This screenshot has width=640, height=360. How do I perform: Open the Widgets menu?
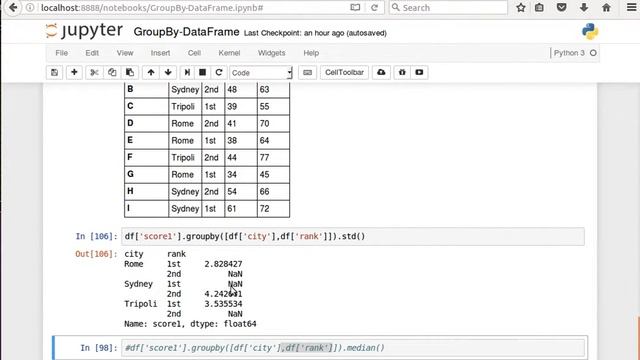(271, 53)
